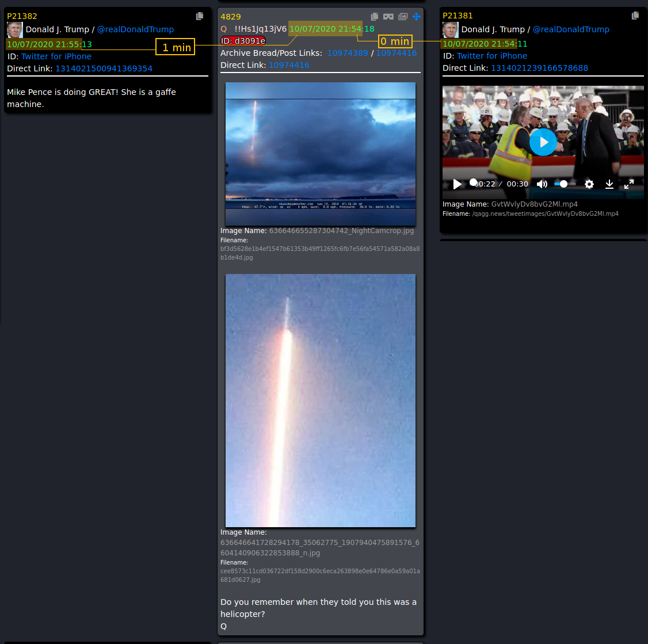Open @realDonaldTrump link in post P21381
This screenshot has width=648, height=644.
[571, 29]
